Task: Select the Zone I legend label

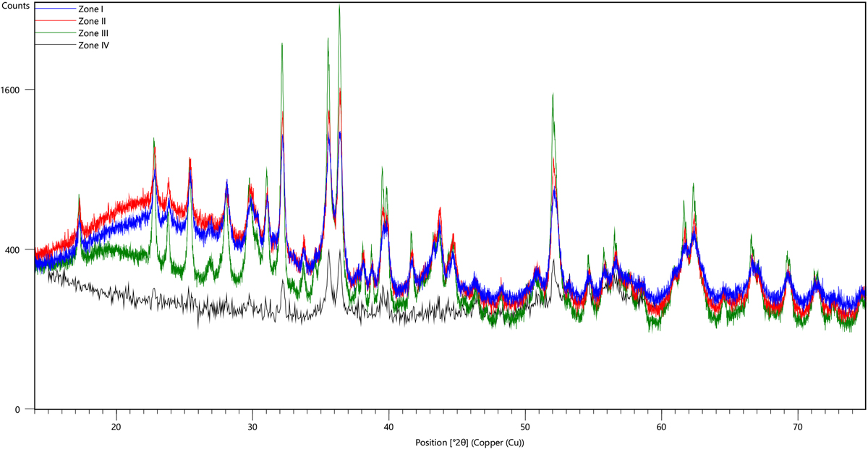Action: [93, 10]
